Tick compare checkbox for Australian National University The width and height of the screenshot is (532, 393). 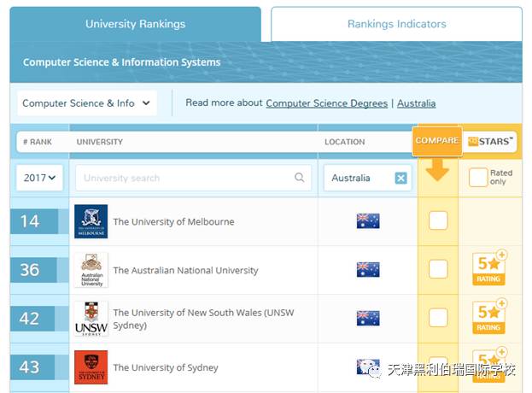[438, 269]
